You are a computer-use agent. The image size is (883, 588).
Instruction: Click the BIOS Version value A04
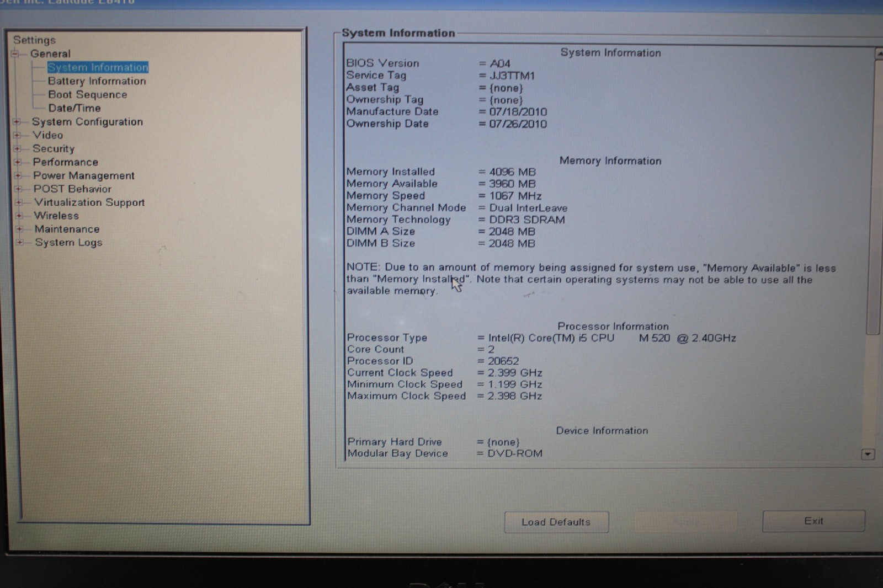click(500, 63)
